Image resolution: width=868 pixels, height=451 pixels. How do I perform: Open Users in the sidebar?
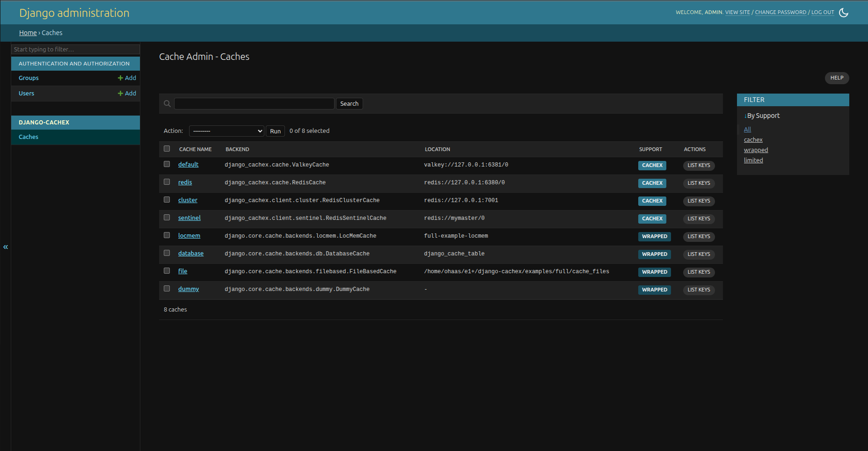tap(26, 94)
